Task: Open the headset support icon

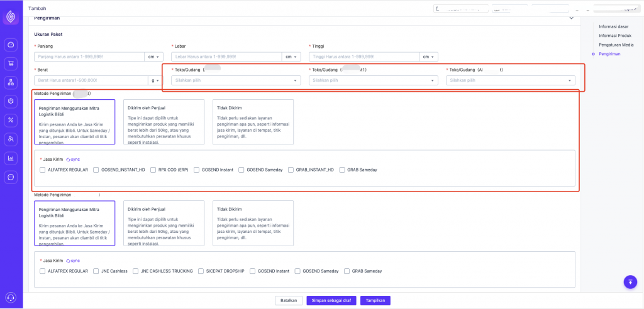Action: pyautogui.click(x=11, y=297)
